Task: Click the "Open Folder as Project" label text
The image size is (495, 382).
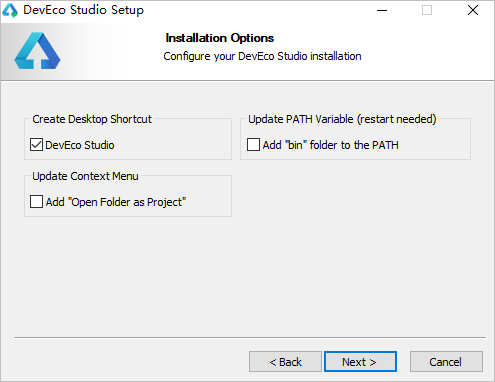Action: point(127,202)
